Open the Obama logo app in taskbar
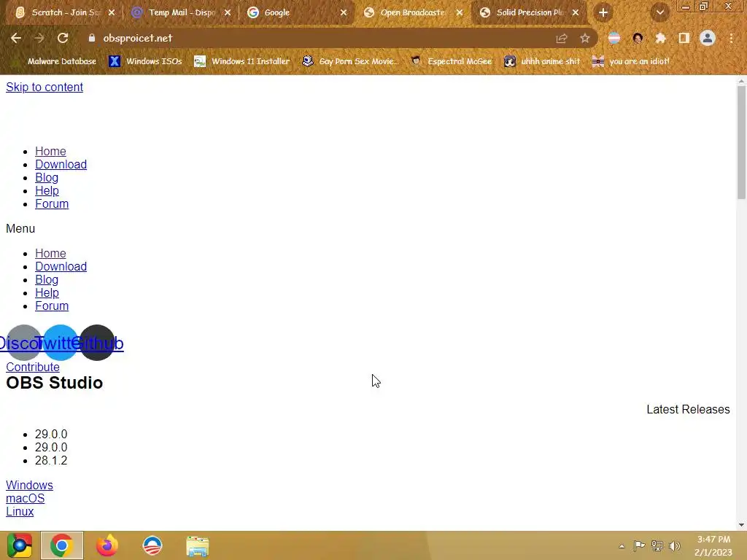 (152, 545)
